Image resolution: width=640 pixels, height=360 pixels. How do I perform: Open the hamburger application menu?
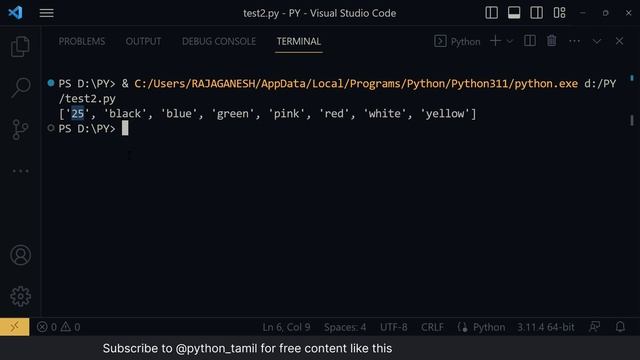click(47, 13)
